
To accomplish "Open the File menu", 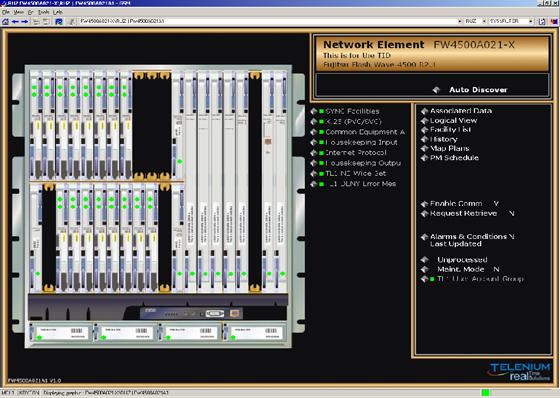I will point(5,12).
